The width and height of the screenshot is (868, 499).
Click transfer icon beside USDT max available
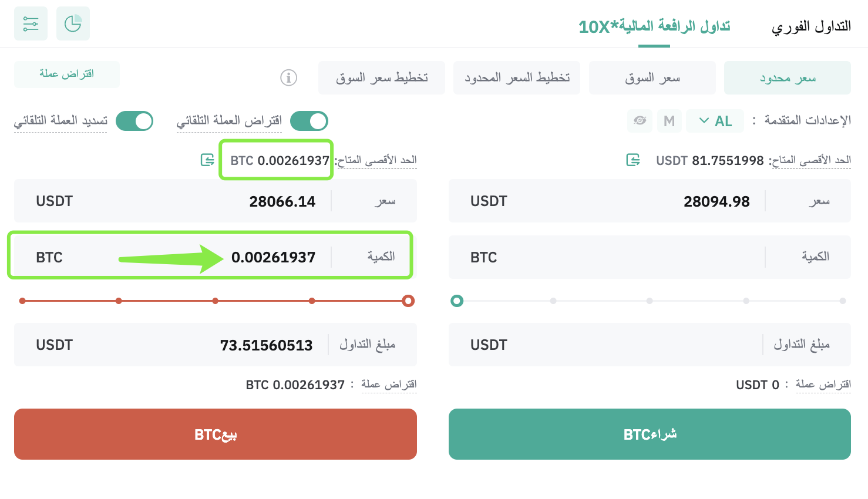633,160
